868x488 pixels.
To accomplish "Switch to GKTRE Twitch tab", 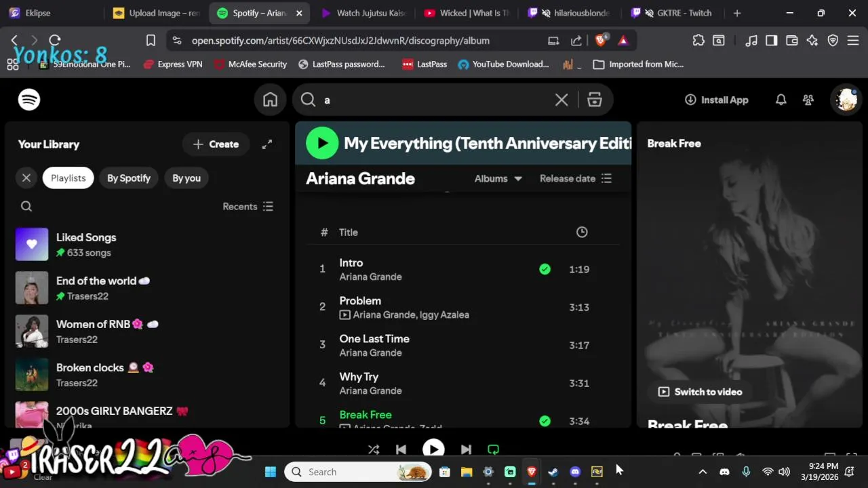I will click(673, 13).
